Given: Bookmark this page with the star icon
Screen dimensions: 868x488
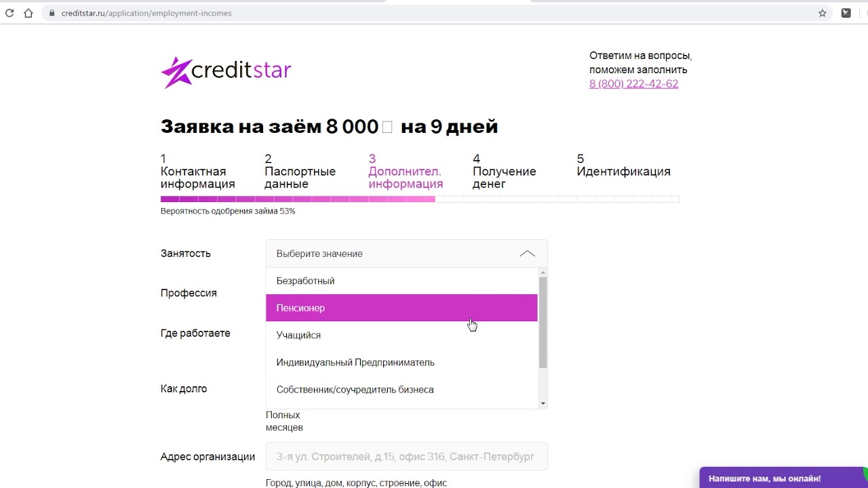Looking at the screenshot, I should pyautogui.click(x=823, y=13).
